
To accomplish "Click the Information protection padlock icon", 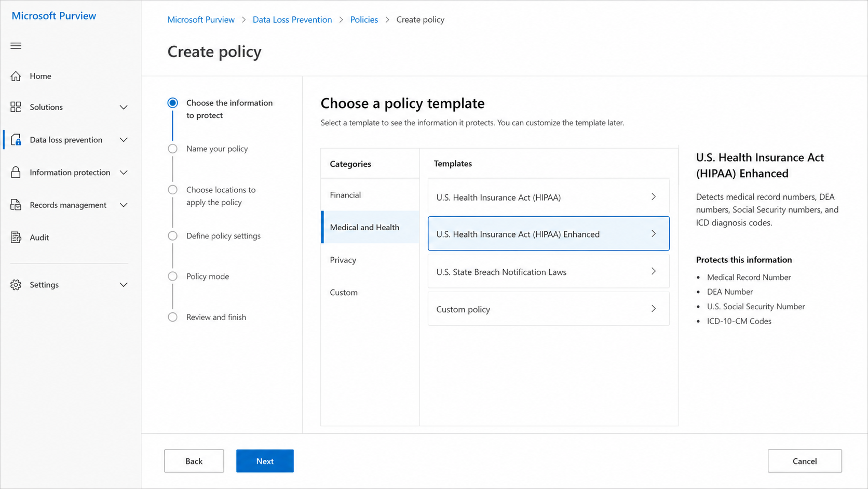I will (x=16, y=173).
